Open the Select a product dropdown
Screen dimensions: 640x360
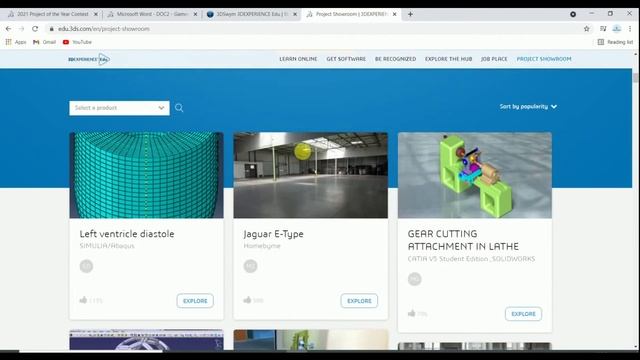(119, 108)
